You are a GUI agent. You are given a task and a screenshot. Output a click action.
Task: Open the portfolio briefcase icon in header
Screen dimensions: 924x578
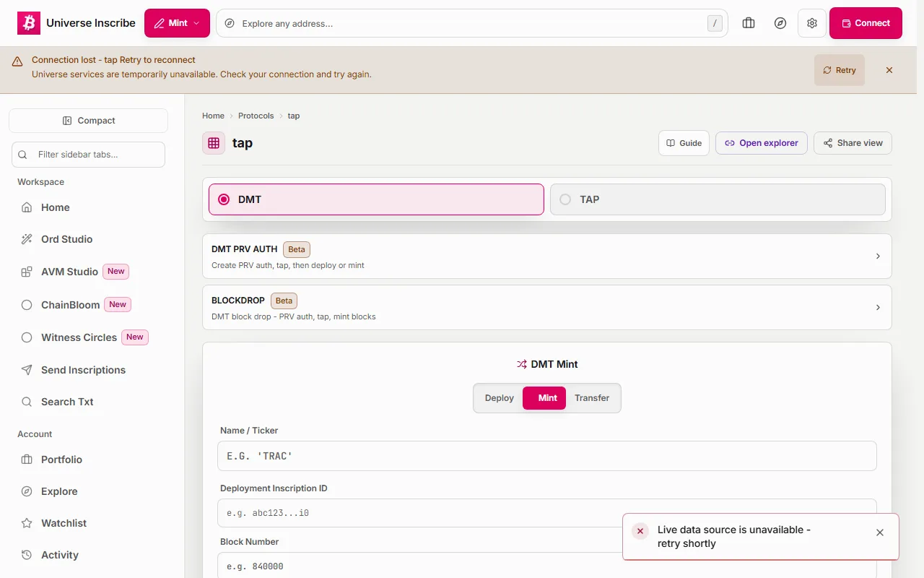[x=749, y=23]
